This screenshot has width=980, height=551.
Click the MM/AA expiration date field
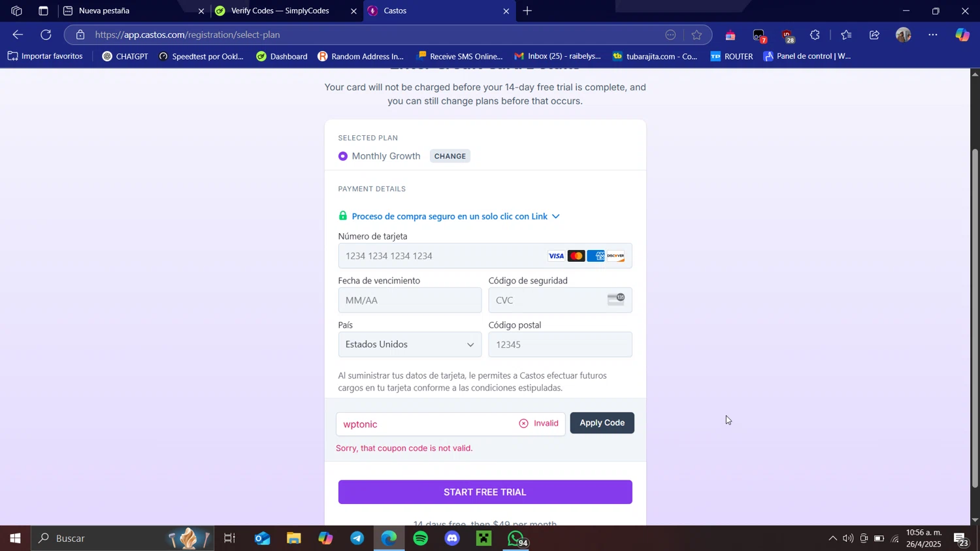click(410, 300)
